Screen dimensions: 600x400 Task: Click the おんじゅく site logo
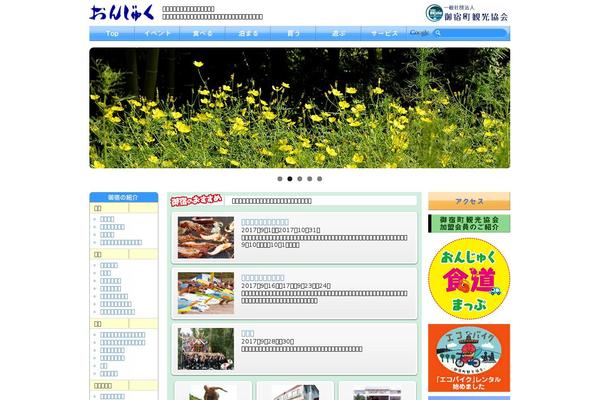[x=122, y=14]
